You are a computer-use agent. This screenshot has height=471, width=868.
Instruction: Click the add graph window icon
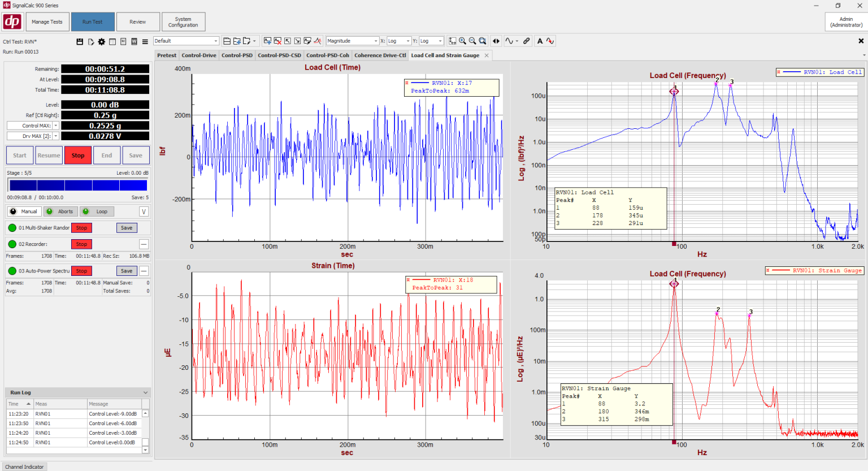tap(267, 41)
